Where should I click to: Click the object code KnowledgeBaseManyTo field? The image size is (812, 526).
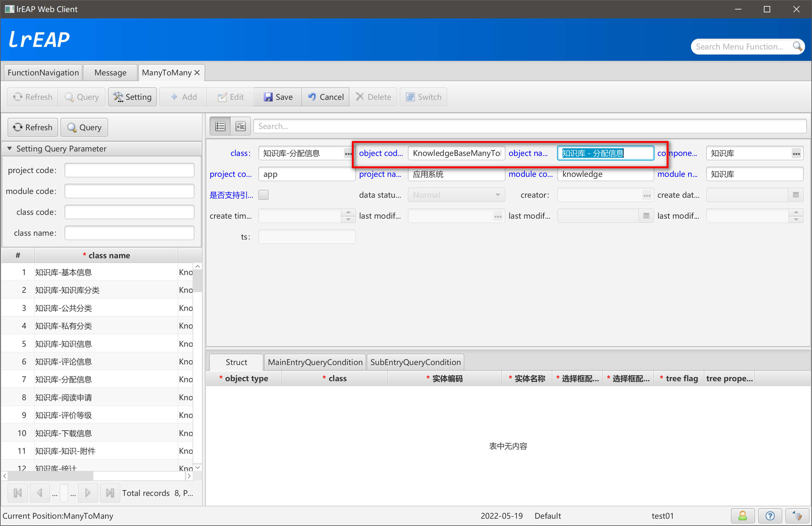[456, 154]
